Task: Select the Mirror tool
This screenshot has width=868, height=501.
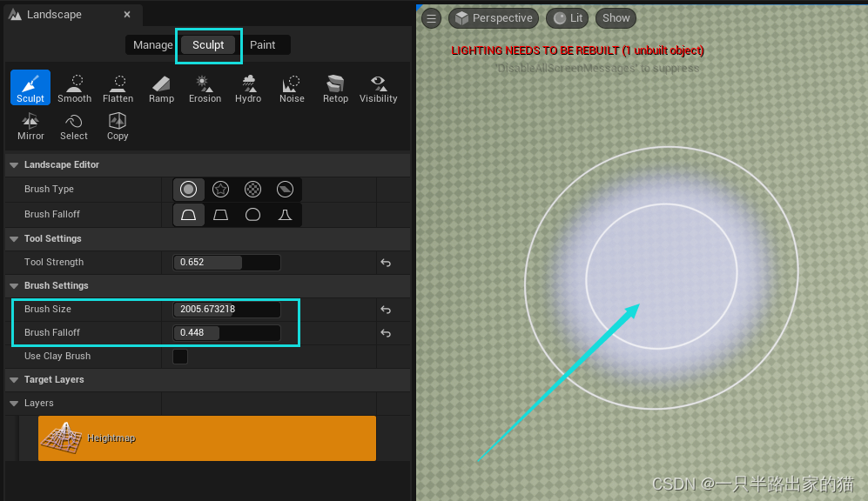Action: (30, 127)
